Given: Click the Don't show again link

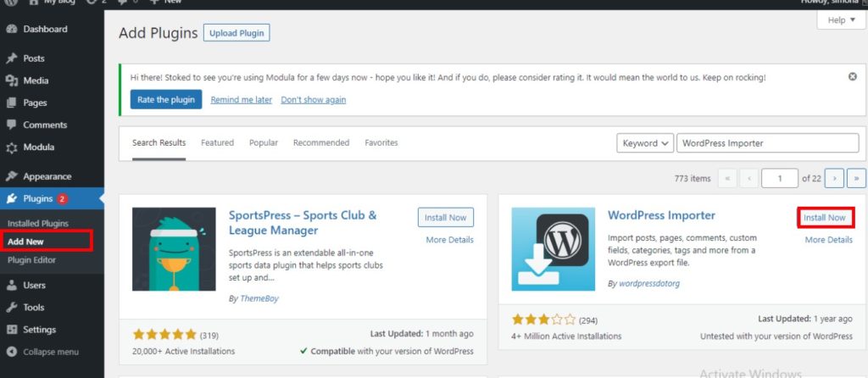Looking at the screenshot, I should point(314,100).
